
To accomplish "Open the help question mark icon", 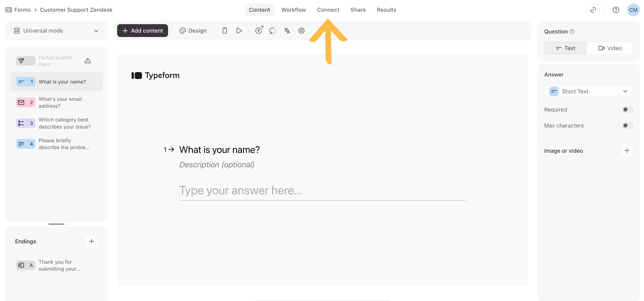I will tap(615, 10).
